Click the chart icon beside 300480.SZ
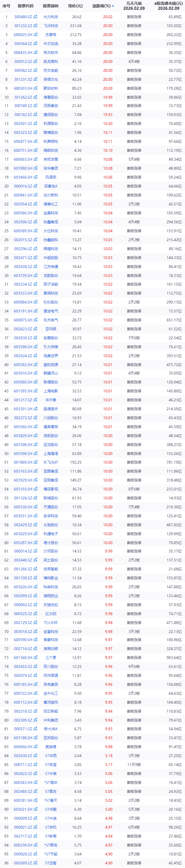The width and height of the screenshot is (185, 868). tap(35, 17)
